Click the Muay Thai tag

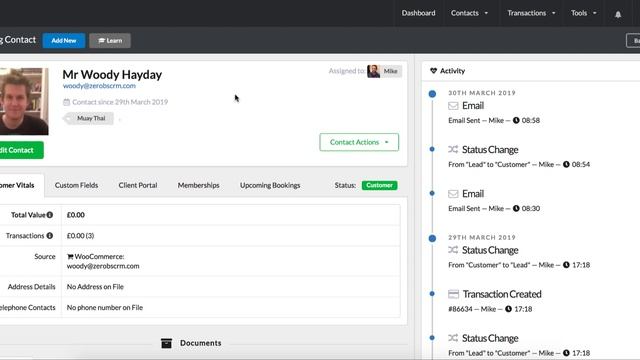[x=89, y=118]
